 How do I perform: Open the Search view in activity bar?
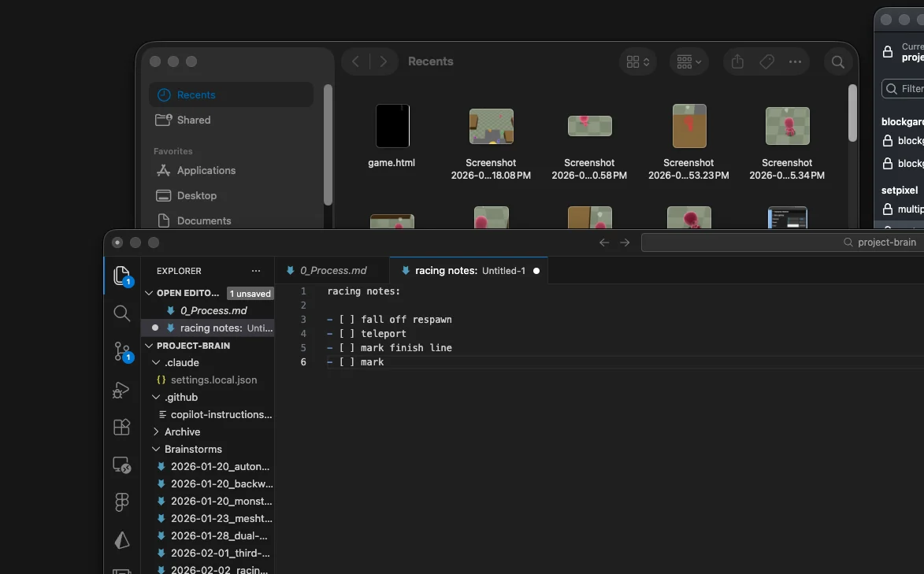tap(121, 313)
